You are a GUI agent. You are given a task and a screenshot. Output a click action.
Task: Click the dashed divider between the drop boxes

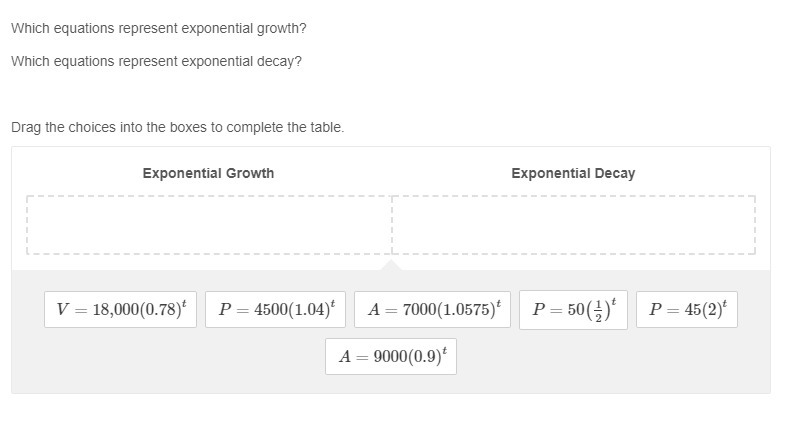coord(392,225)
